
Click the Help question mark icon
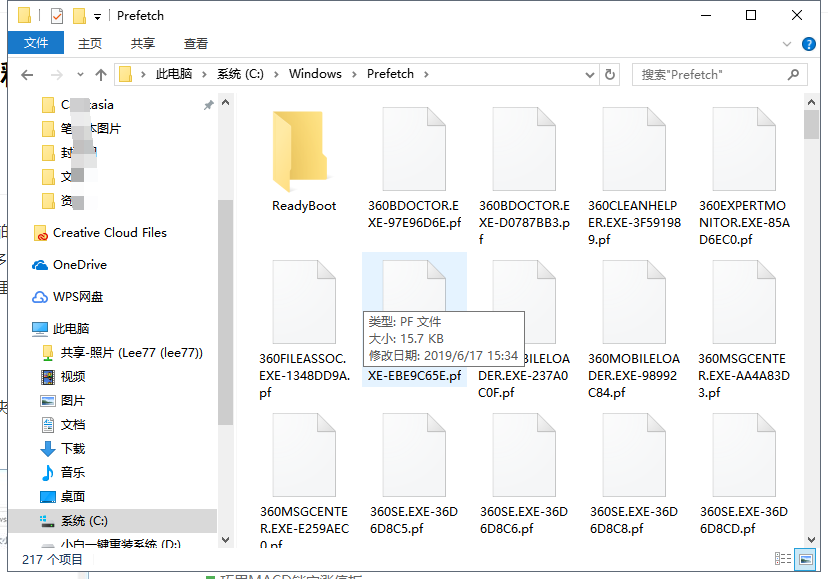click(x=808, y=43)
